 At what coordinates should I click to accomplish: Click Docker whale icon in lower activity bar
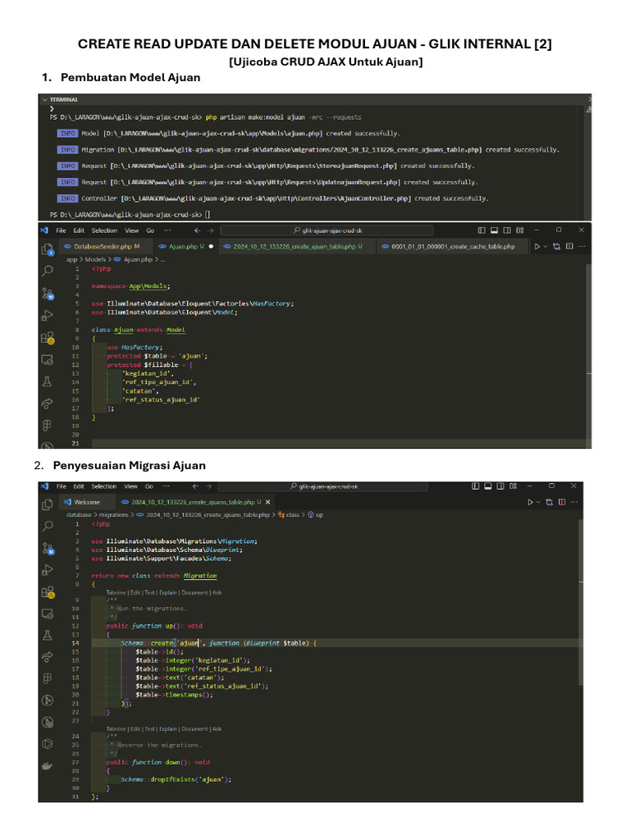[x=48, y=765]
